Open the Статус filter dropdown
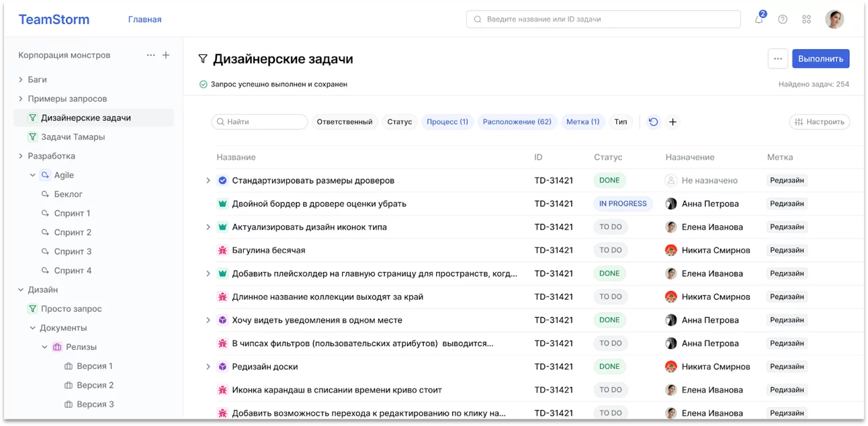The height and width of the screenshot is (426, 868). 400,122
